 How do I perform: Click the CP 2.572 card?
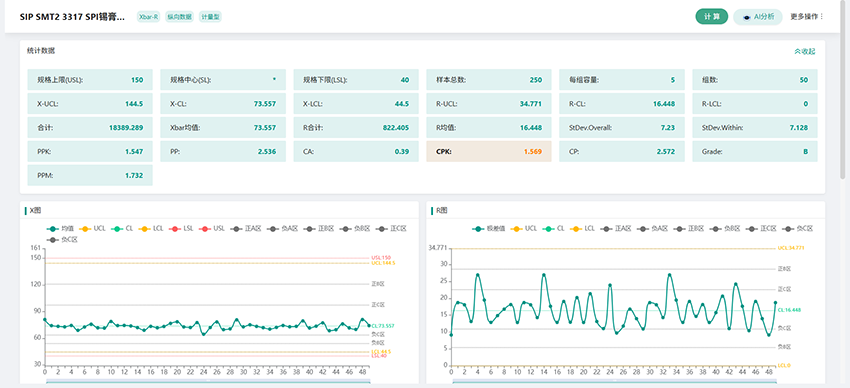pos(622,152)
